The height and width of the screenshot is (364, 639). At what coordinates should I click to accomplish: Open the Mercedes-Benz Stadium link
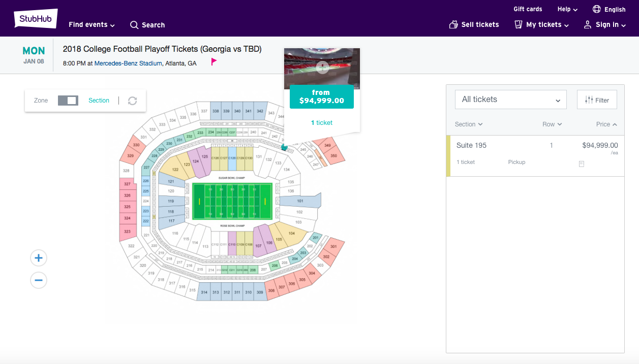(128, 63)
